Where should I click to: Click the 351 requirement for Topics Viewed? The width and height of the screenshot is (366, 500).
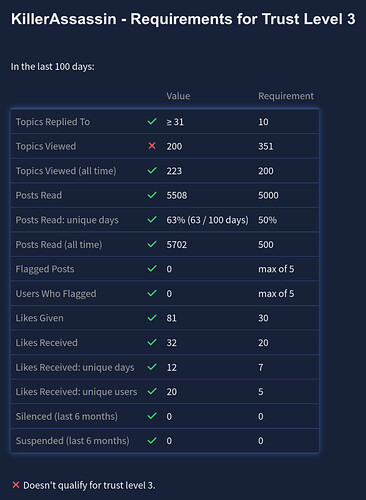pos(266,146)
